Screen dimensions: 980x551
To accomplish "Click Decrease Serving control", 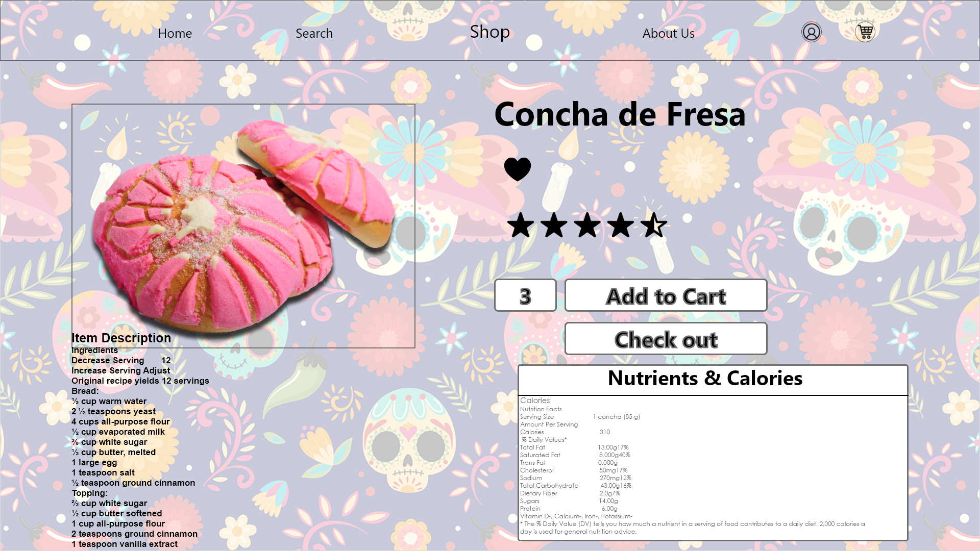I will [x=108, y=360].
